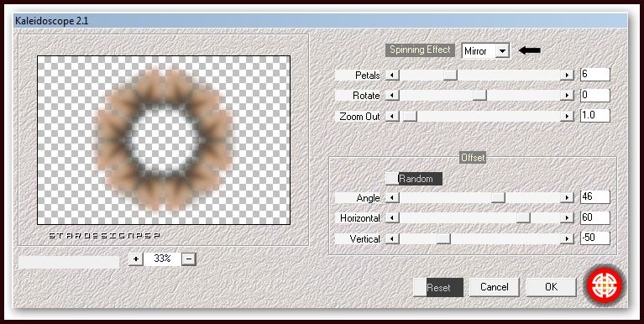
Task: Click the right arrow of Angle slider
Action: [x=568, y=198]
